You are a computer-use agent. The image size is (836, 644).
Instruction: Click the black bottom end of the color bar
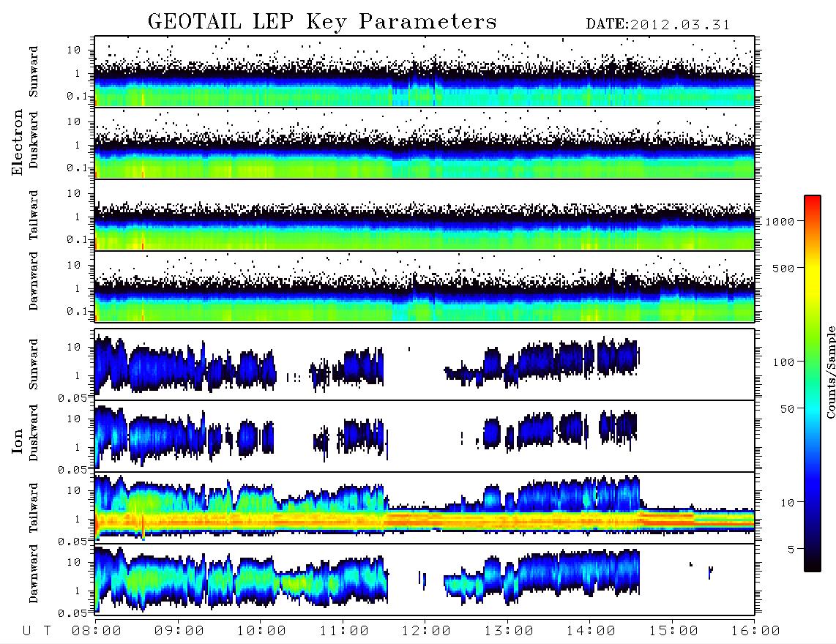813,566
